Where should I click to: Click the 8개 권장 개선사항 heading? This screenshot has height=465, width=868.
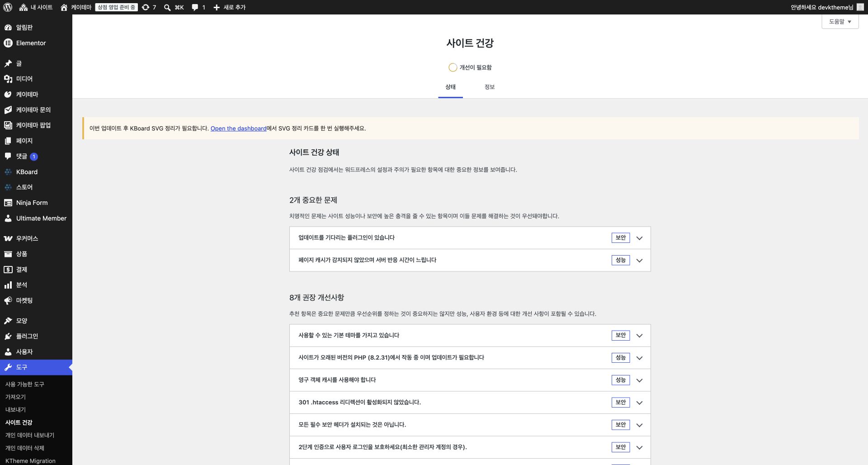pos(316,298)
